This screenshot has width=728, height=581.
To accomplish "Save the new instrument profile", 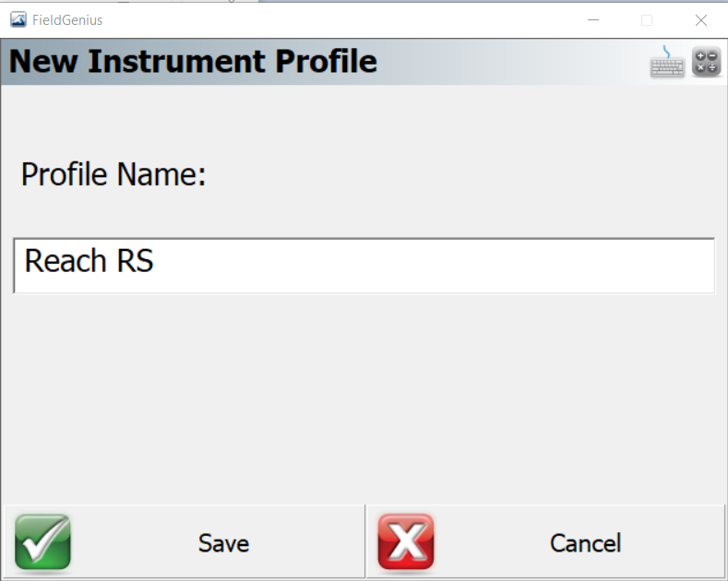I will (x=184, y=541).
